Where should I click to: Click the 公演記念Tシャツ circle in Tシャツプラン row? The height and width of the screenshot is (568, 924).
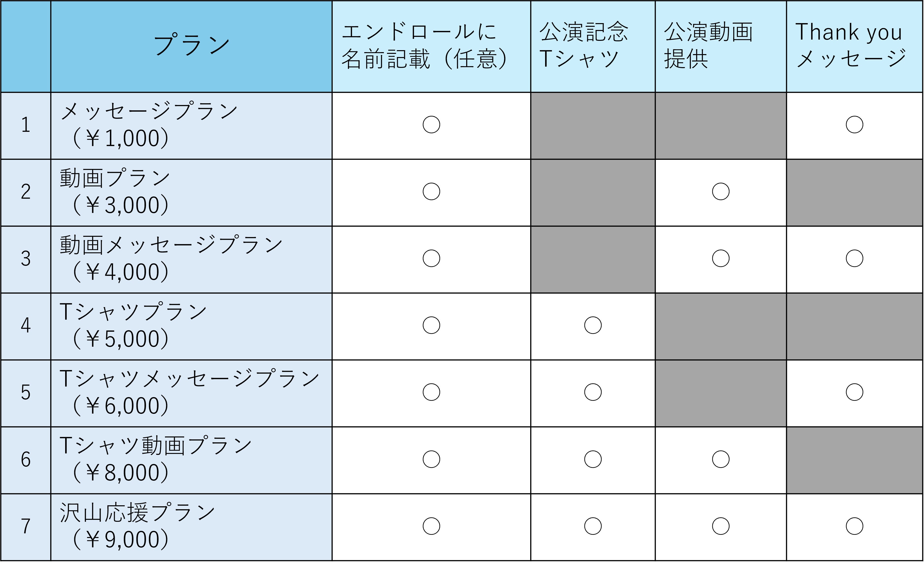click(593, 325)
